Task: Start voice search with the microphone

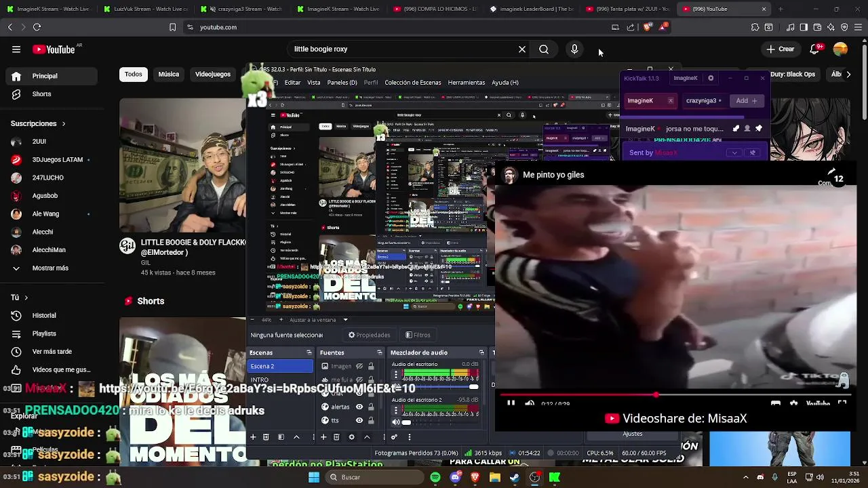Action: point(574,49)
